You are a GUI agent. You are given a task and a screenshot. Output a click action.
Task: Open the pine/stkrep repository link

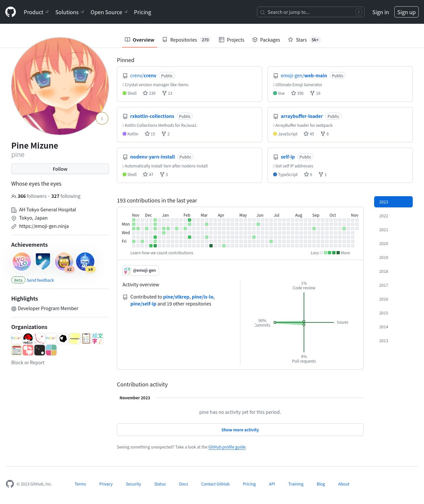pos(176,297)
